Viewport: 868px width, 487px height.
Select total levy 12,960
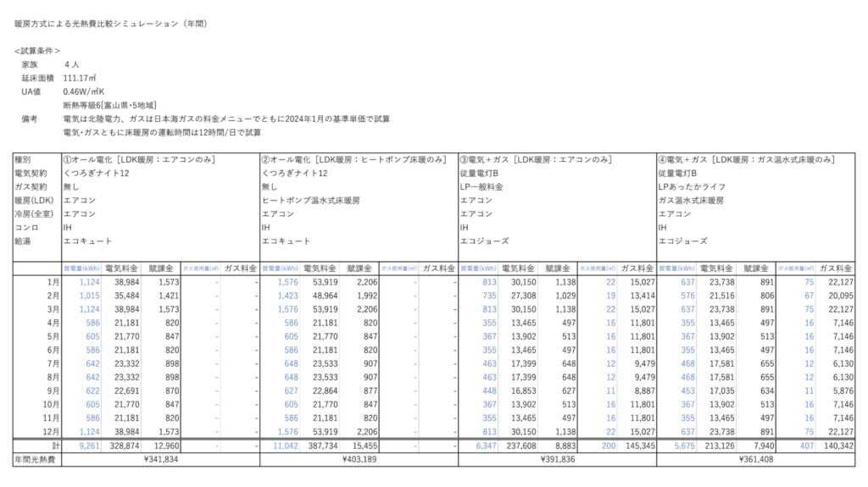167,446
